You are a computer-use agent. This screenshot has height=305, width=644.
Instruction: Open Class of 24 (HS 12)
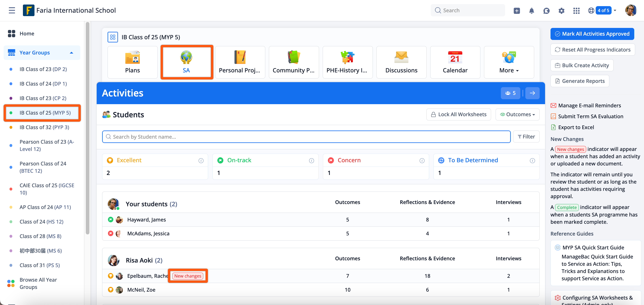41,221
